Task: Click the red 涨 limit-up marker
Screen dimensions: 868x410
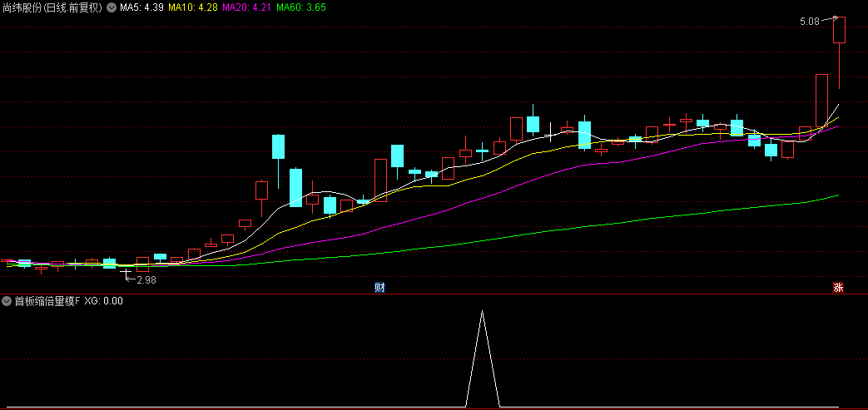Action: pos(839,287)
